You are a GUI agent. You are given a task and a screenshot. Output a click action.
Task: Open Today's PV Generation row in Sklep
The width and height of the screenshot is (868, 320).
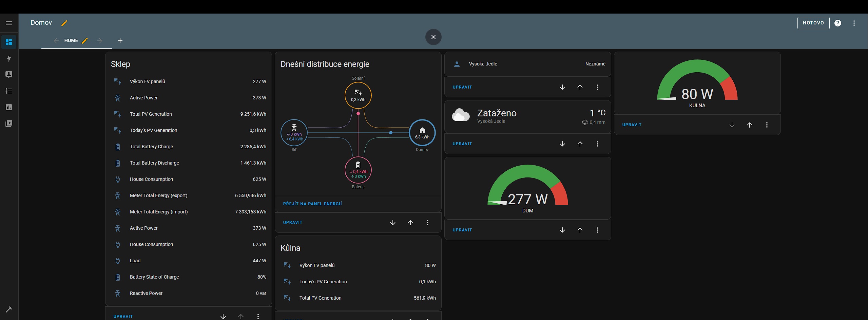coord(189,130)
